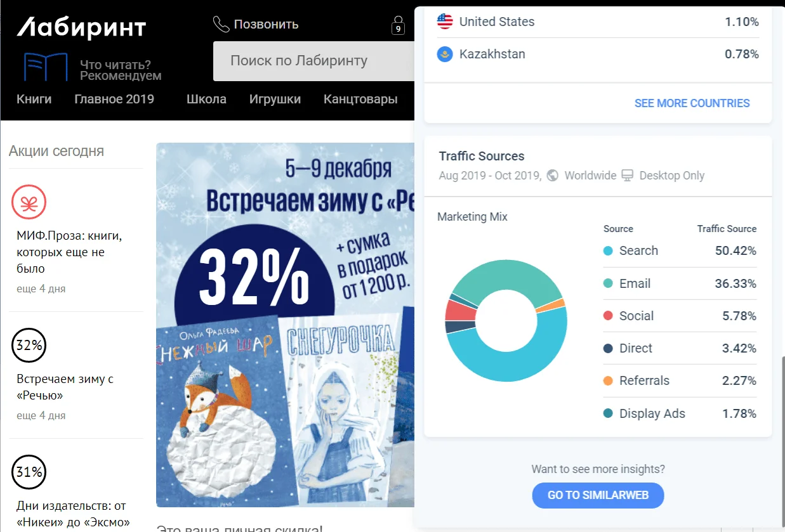Click the Поиск по Лабиринту search field
Screen dimensions: 785x532
pyautogui.click(x=313, y=61)
